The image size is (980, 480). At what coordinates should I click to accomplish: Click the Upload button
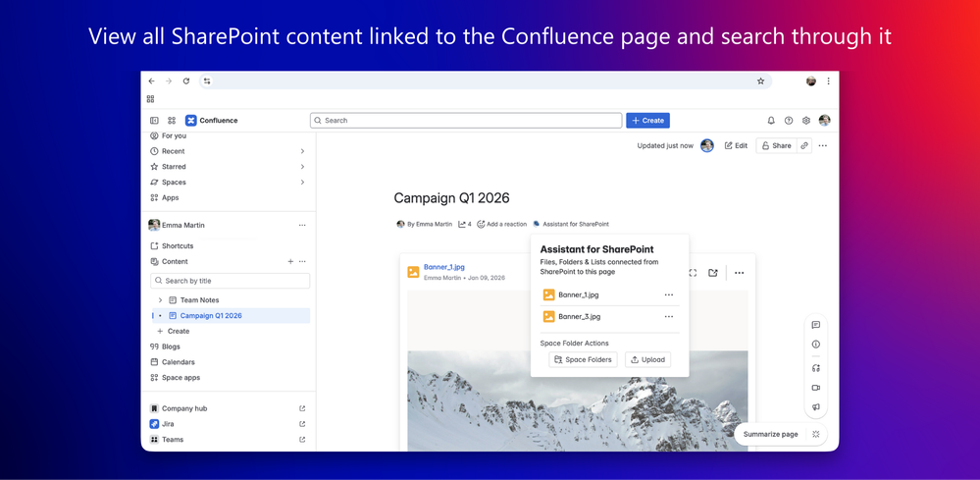point(647,359)
